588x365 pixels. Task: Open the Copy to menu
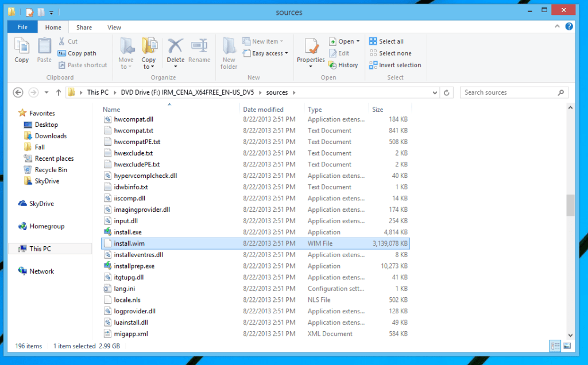149,53
